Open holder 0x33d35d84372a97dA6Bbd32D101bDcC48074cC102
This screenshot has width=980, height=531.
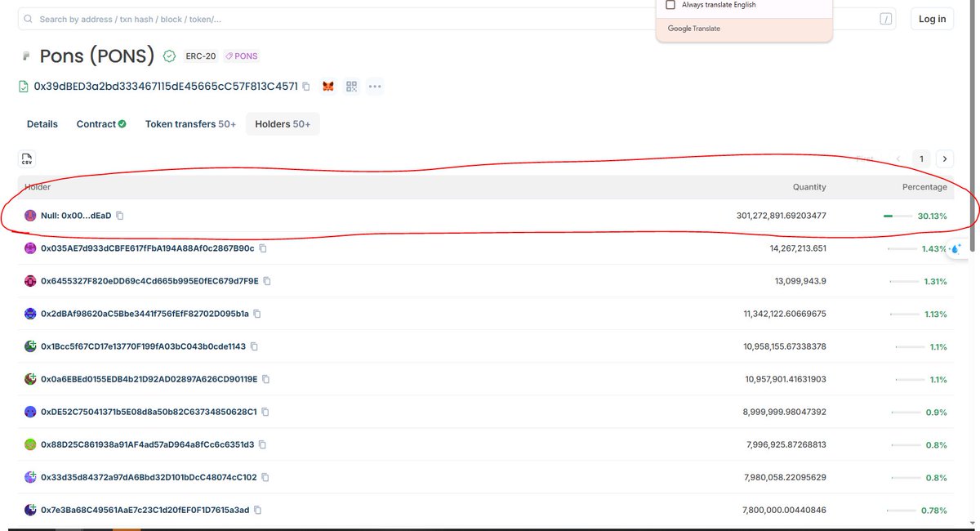pyautogui.click(x=149, y=477)
